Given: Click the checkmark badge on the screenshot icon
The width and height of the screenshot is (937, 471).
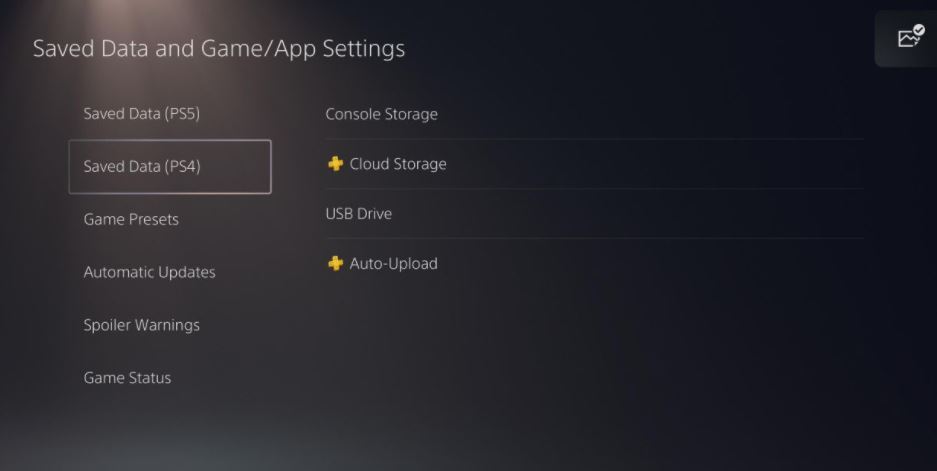Looking at the screenshot, I should tap(918, 32).
